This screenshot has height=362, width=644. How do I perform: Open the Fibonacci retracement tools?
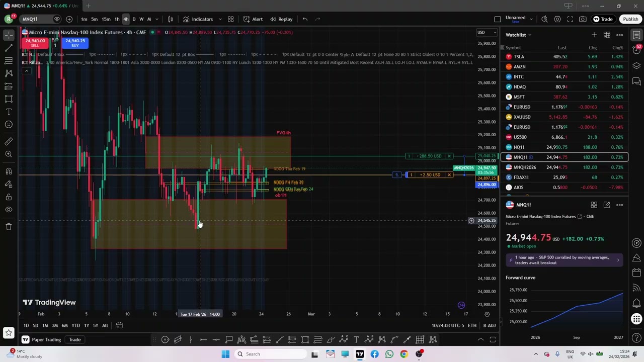(9, 60)
